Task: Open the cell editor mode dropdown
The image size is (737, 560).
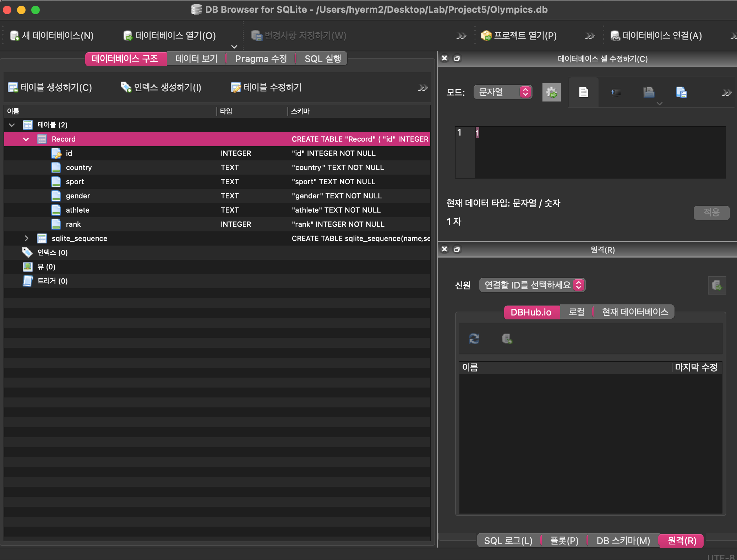Action: pyautogui.click(x=502, y=92)
